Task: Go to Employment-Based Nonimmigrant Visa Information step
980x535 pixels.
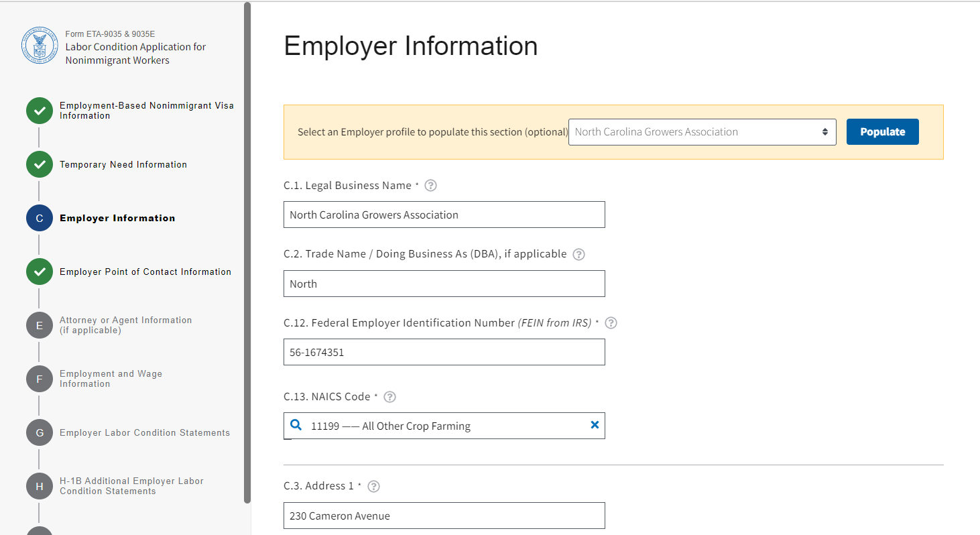Action: point(146,111)
